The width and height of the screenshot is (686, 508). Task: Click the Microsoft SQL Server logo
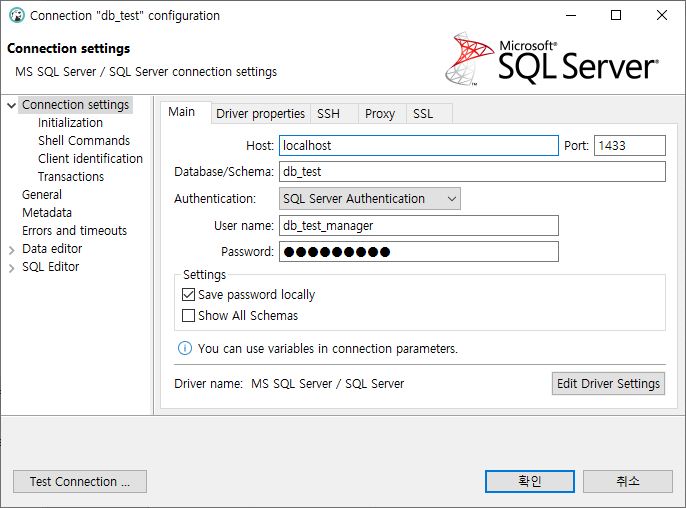552,59
